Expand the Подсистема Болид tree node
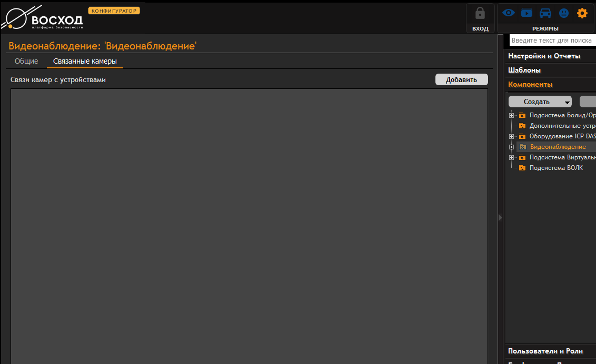Image resolution: width=596 pixels, height=364 pixels. (511, 116)
